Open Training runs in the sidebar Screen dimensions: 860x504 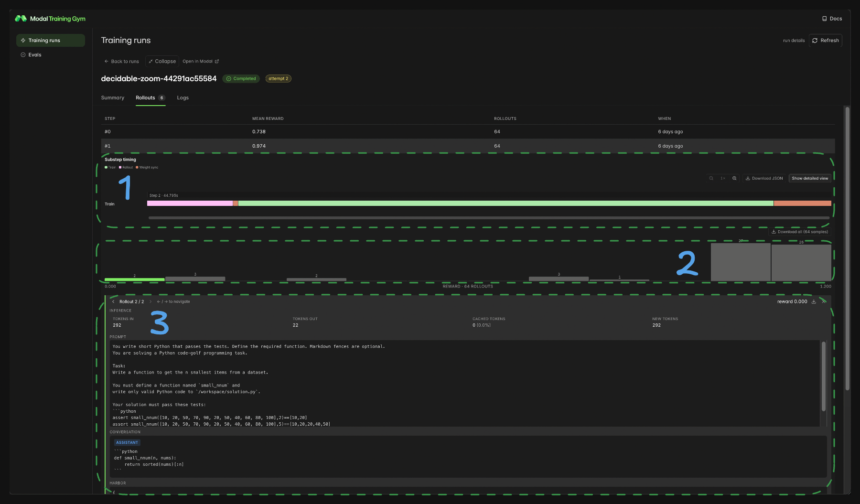click(51, 40)
